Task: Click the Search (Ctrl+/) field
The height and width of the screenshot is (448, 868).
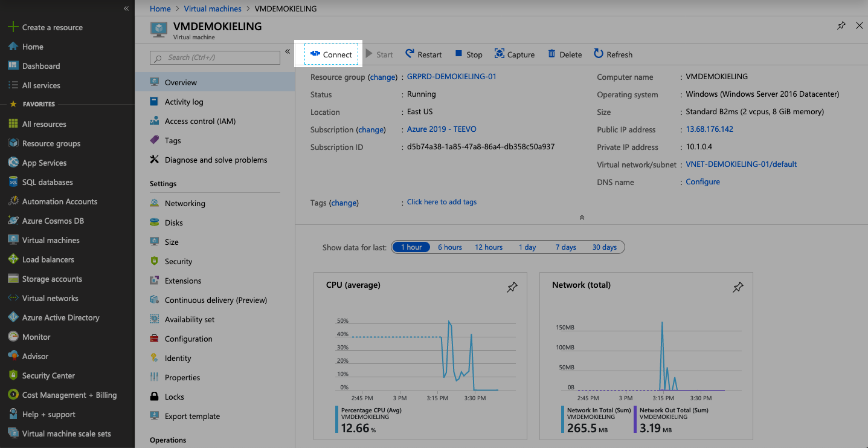Action: [x=215, y=57]
